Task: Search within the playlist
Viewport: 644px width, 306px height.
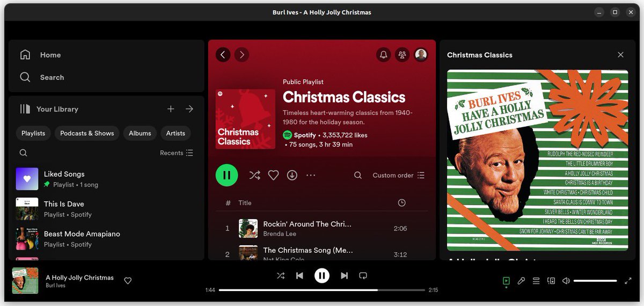Action: pyautogui.click(x=358, y=175)
